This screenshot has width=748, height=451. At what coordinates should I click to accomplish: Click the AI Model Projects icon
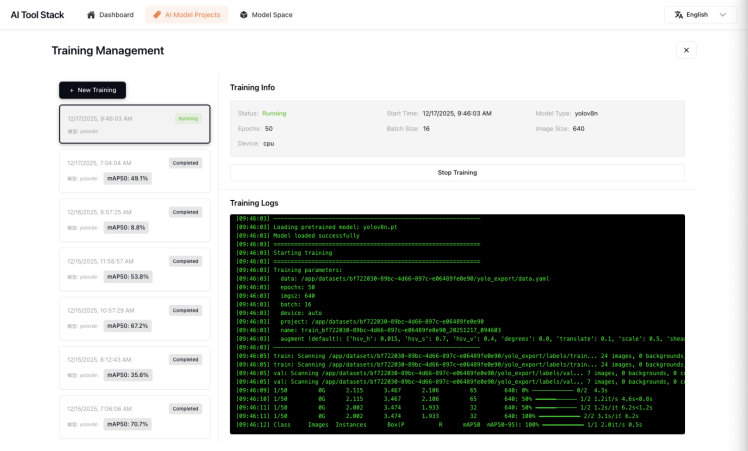(157, 15)
